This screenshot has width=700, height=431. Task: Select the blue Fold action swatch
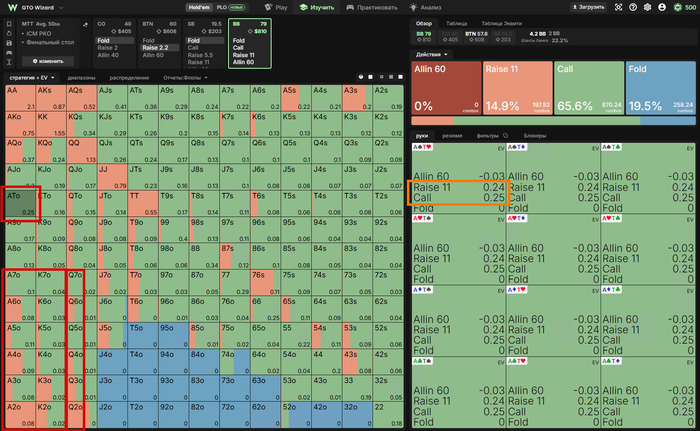(x=660, y=88)
